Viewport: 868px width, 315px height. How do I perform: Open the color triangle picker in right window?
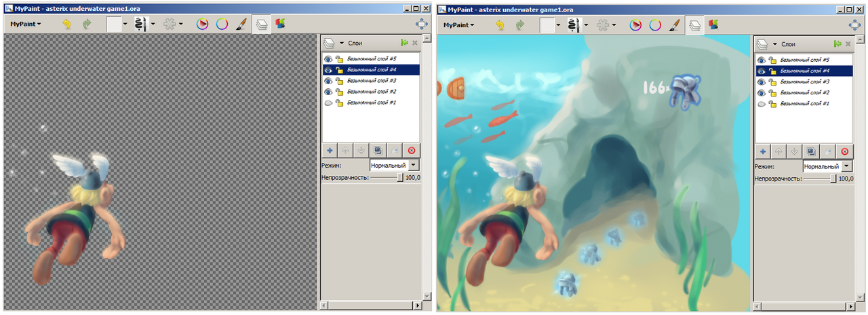click(x=635, y=24)
